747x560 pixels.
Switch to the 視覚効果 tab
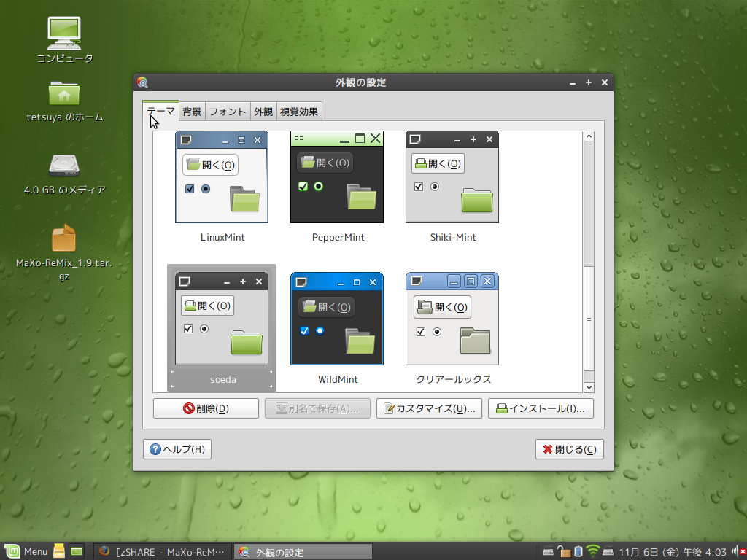(x=298, y=112)
